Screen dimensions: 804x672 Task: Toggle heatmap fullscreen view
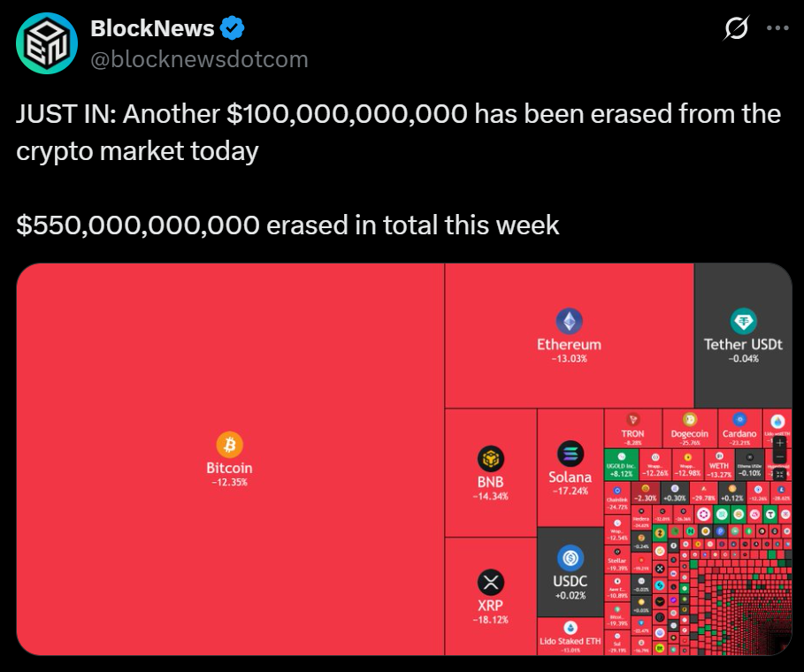[779, 474]
